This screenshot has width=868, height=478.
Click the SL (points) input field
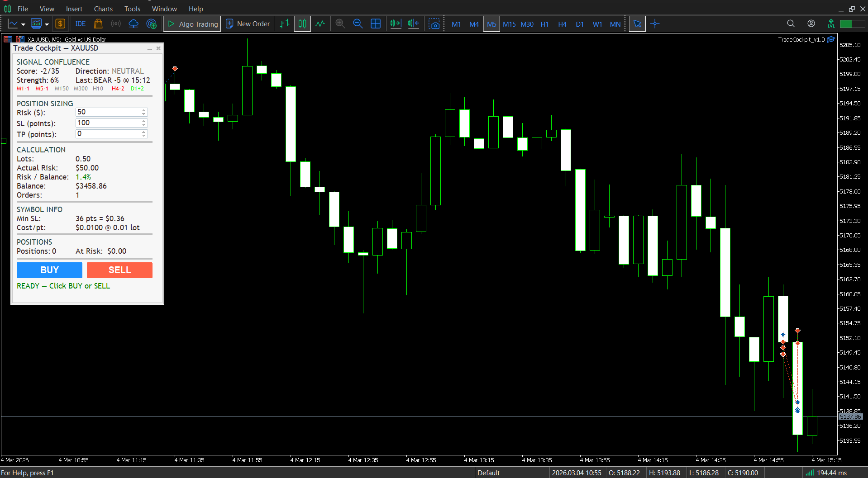point(109,123)
